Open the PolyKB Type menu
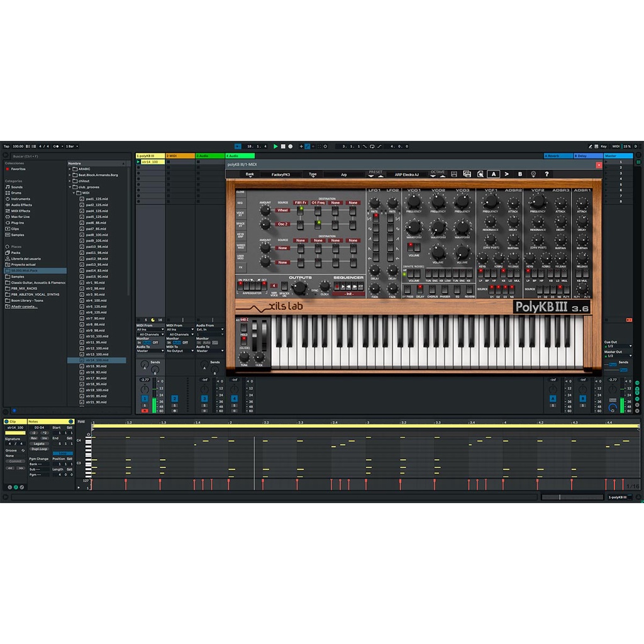This screenshot has width=644, height=644. (x=313, y=175)
